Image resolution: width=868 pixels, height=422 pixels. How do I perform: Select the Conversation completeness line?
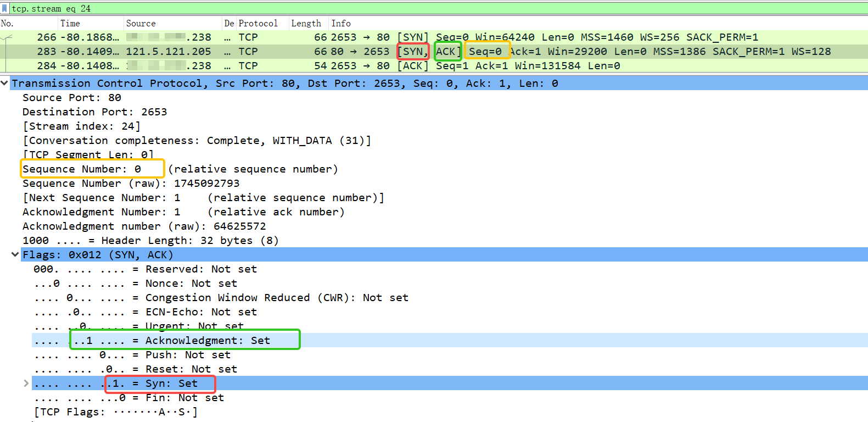tap(197, 140)
